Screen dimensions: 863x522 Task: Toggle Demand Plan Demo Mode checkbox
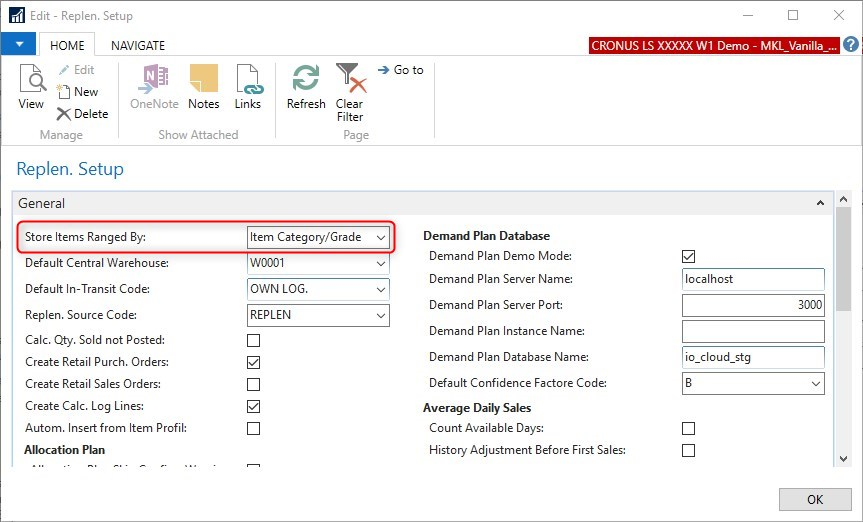[688, 257]
